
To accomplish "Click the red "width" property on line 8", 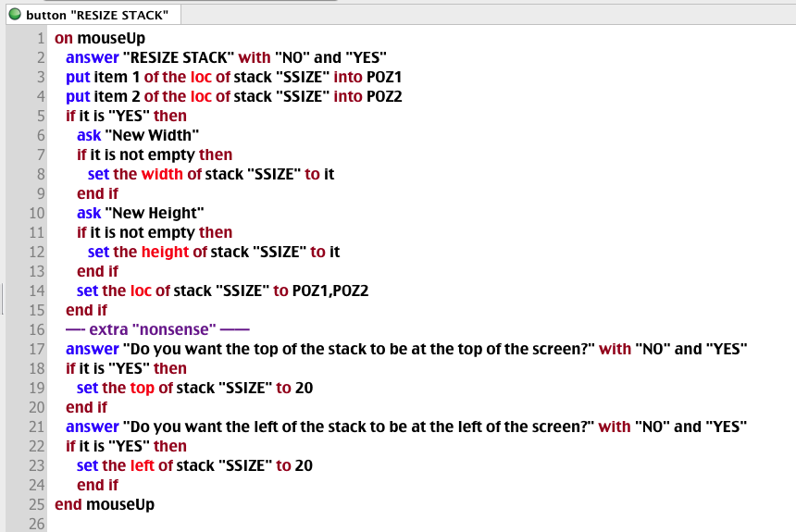I will tap(162, 174).
